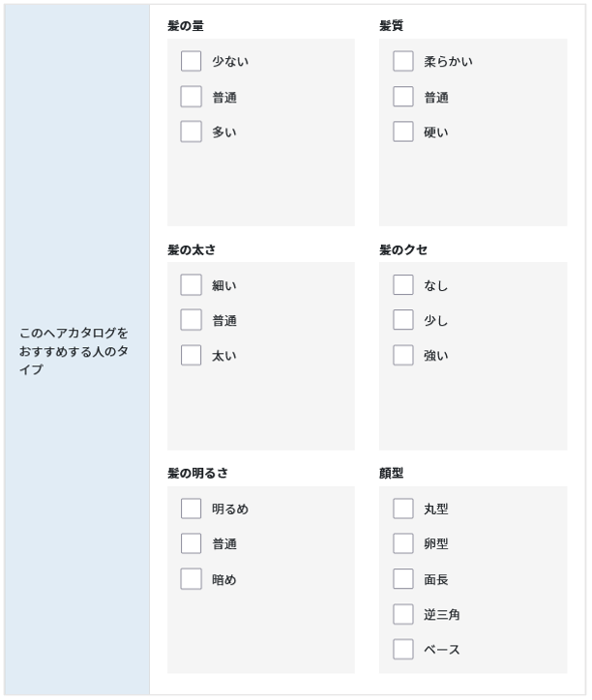Enable the 柔らかい hair quality checkbox
This screenshot has width=592, height=700.
pos(403,61)
